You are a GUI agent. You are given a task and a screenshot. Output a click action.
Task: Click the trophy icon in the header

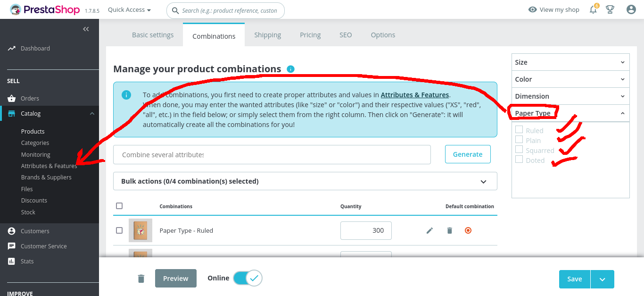tap(610, 9)
